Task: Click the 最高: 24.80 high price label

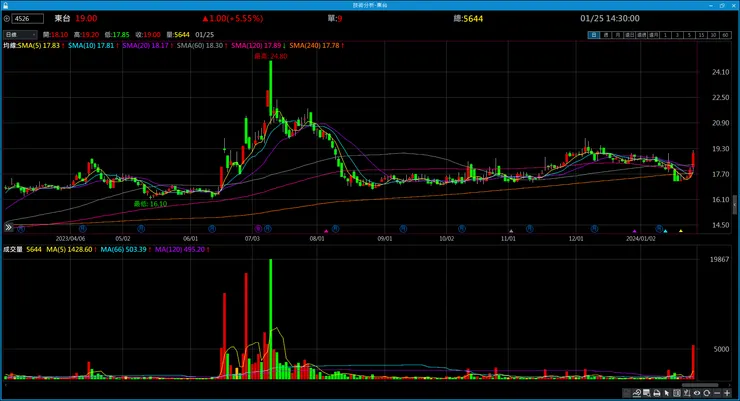Action: click(x=271, y=56)
